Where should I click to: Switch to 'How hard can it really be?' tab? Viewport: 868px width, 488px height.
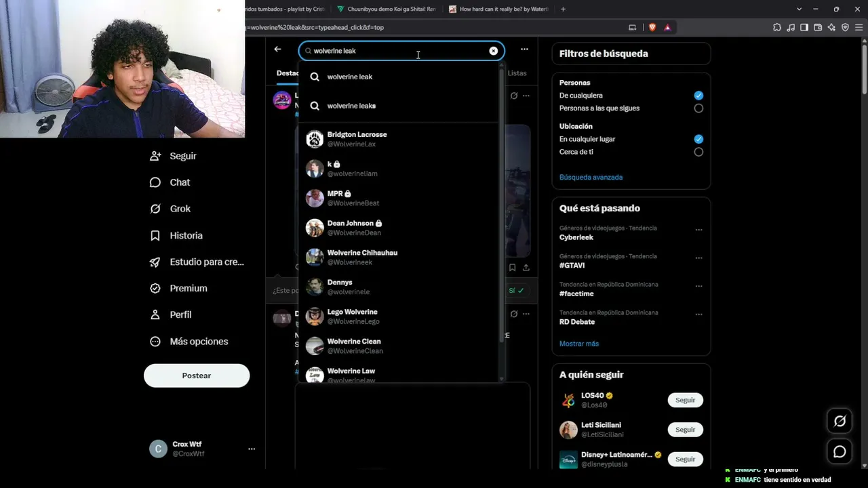click(x=498, y=9)
